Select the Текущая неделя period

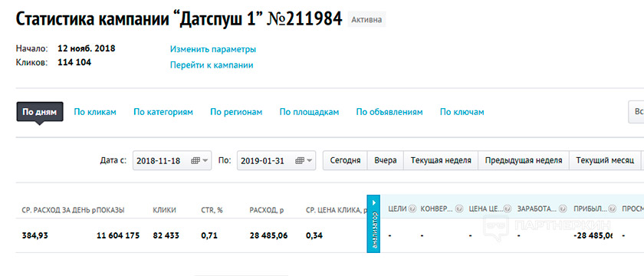(x=441, y=160)
